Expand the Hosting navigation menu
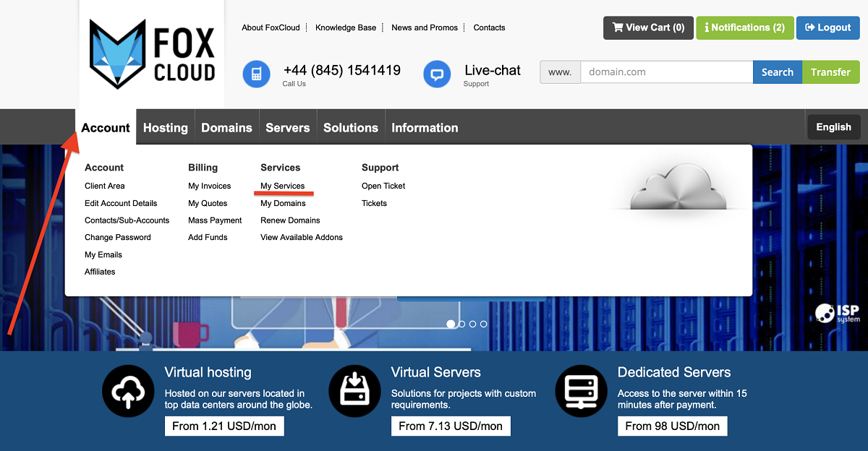Viewport: 868px width, 451px height. coord(165,128)
